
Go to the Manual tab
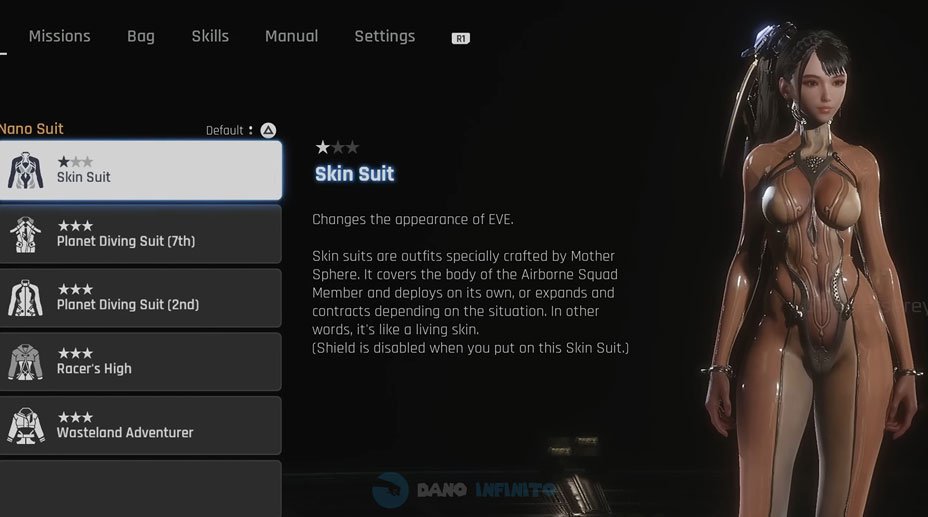pyautogui.click(x=291, y=36)
